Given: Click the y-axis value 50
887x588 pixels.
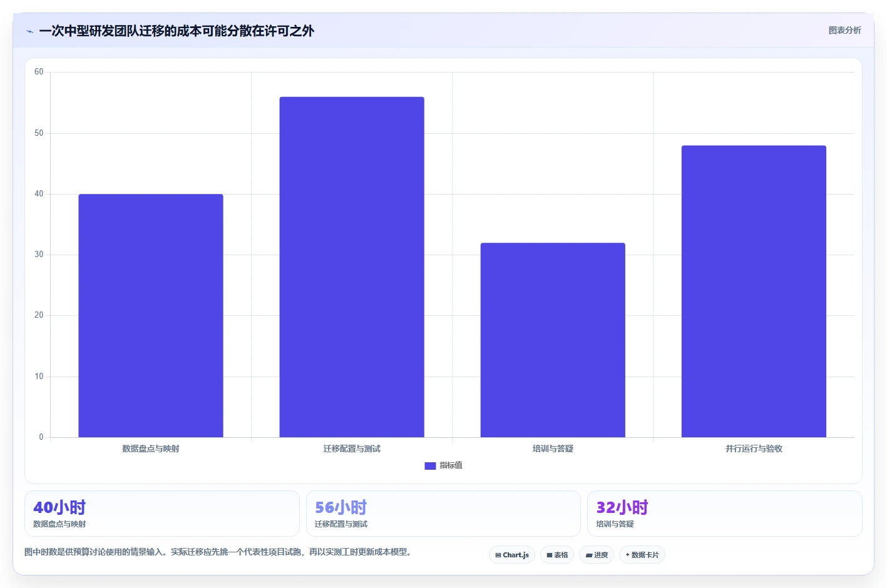Looking at the screenshot, I should click(39, 133).
